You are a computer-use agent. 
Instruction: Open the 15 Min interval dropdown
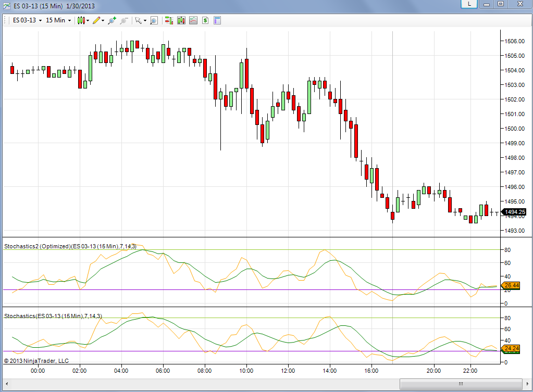(58, 20)
